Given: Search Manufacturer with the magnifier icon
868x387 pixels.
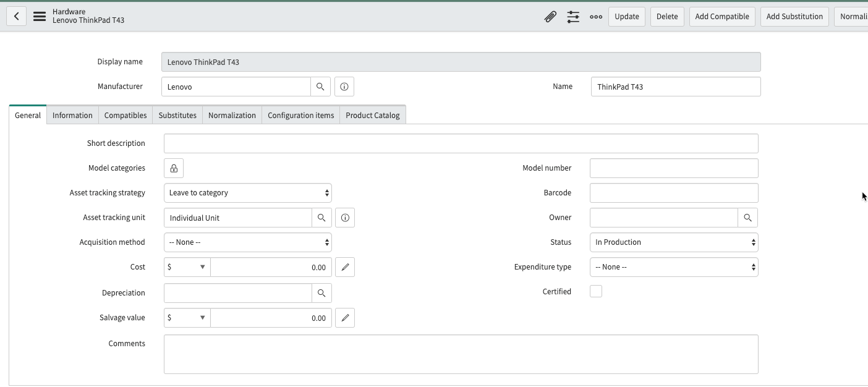Looking at the screenshot, I should tap(320, 87).
